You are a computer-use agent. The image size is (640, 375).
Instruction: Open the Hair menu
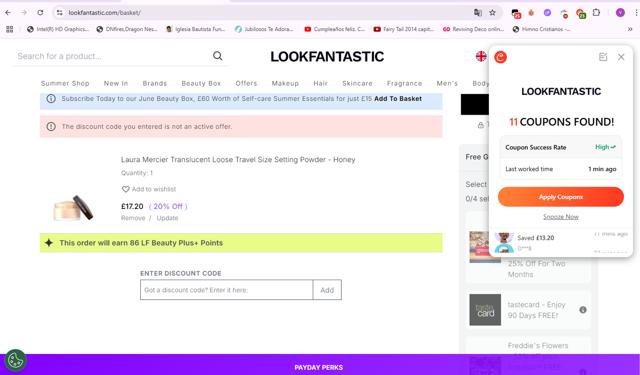320,83
